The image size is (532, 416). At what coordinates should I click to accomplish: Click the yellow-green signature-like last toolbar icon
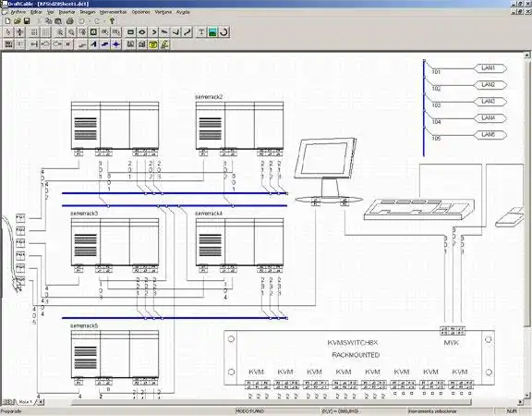pyautogui.click(x=164, y=44)
